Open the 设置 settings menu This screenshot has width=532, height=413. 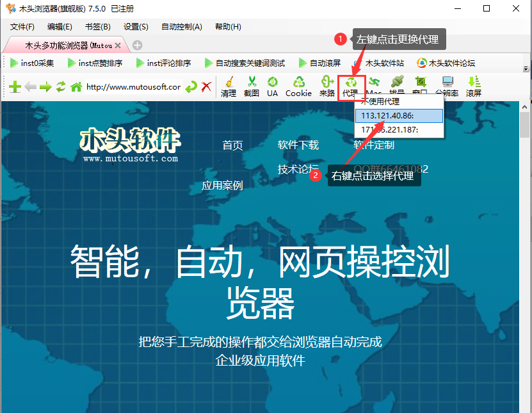click(136, 27)
